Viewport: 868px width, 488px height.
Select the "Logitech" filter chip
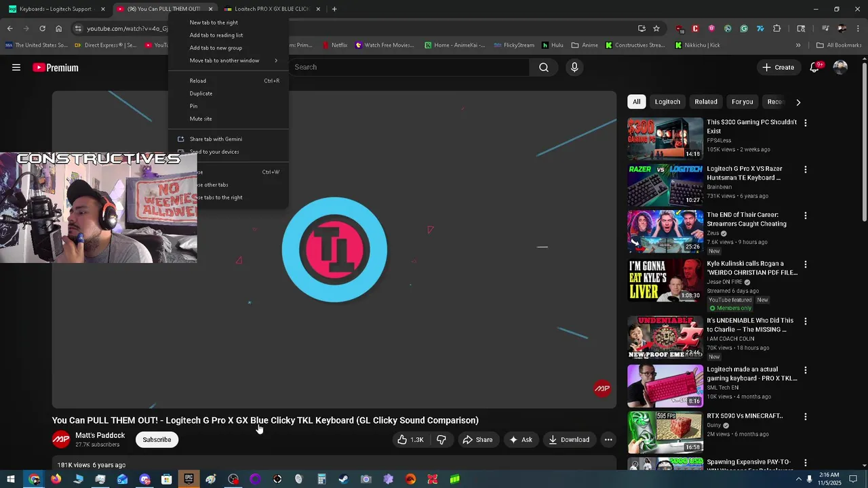[x=667, y=102]
